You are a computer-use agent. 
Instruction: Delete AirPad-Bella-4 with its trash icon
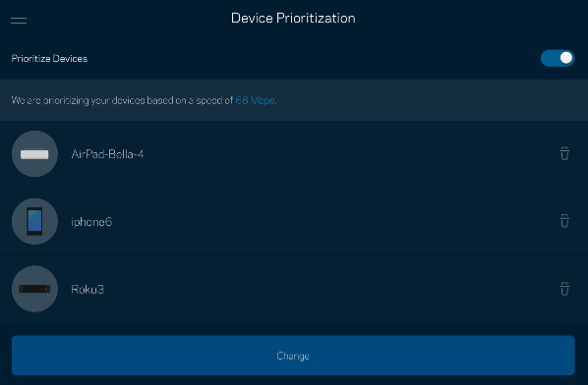click(x=564, y=153)
